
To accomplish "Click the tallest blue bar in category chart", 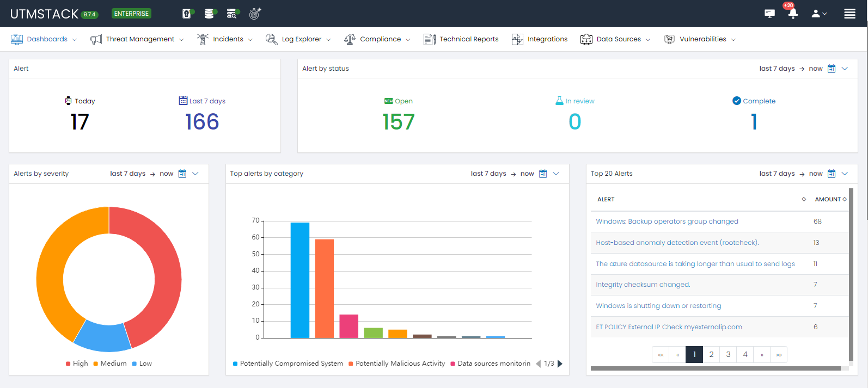I will tap(300, 280).
